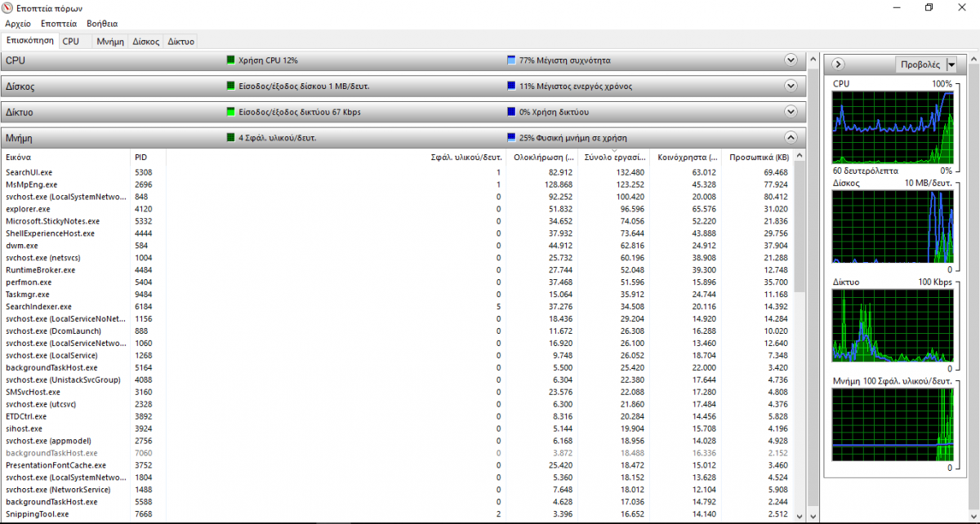The image size is (980, 524).
Task: Open the Βοήθεια menu
Action: 102,24
